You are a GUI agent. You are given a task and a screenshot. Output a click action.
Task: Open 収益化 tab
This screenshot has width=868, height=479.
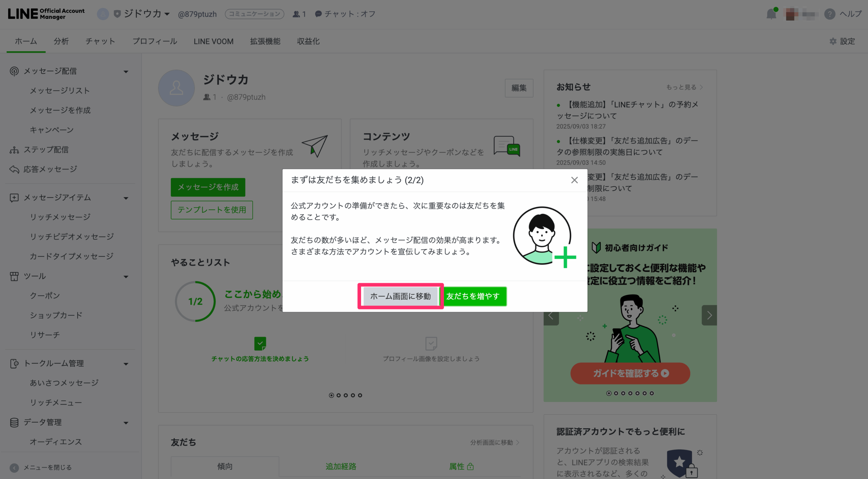click(308, 41)
